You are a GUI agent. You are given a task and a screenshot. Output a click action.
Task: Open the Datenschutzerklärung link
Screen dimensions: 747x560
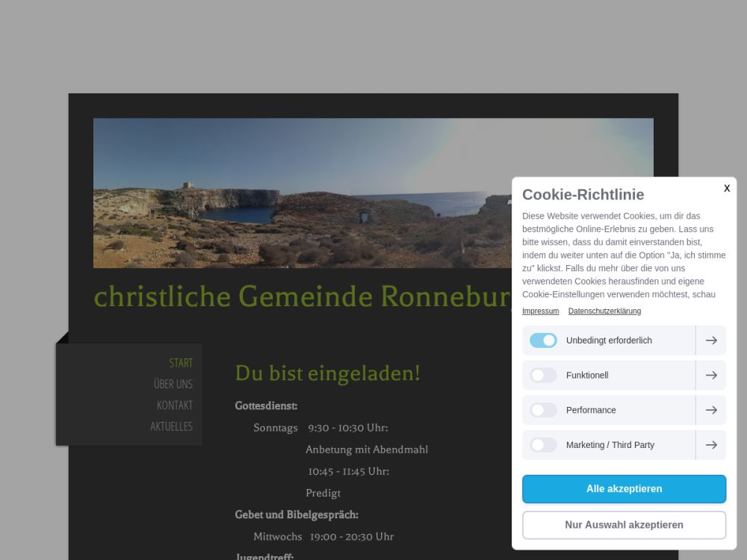coord(604,311)
